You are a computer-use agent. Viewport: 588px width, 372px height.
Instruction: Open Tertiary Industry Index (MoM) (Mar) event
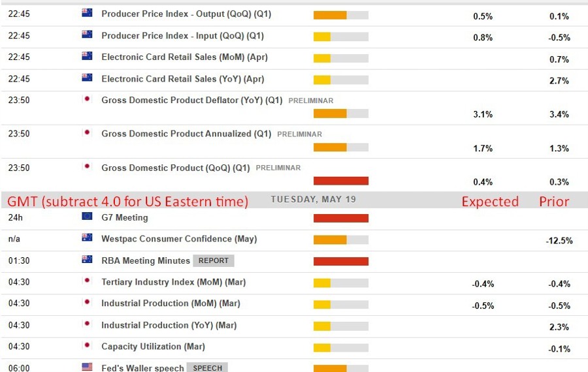tap(174, 282)
